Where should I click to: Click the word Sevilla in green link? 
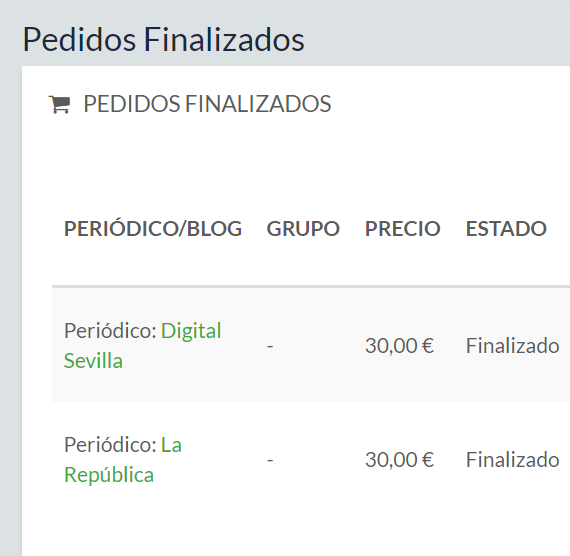tap(93, 361)
